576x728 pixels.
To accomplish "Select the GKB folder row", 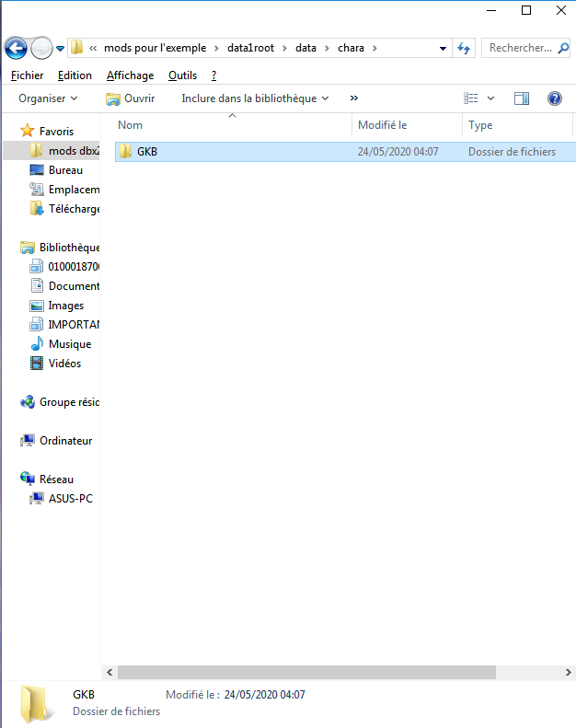I will [x=345, y=152].
